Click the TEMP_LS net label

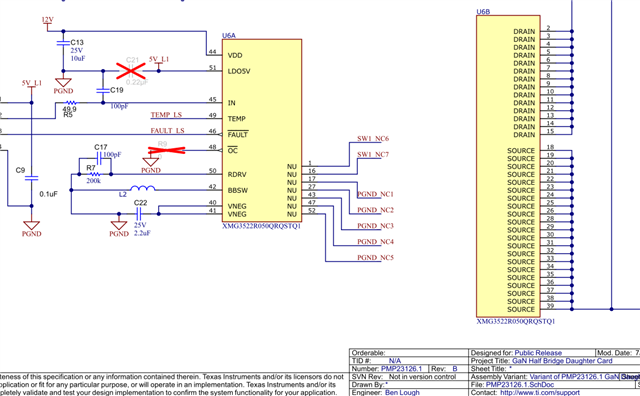click(166, 115)
